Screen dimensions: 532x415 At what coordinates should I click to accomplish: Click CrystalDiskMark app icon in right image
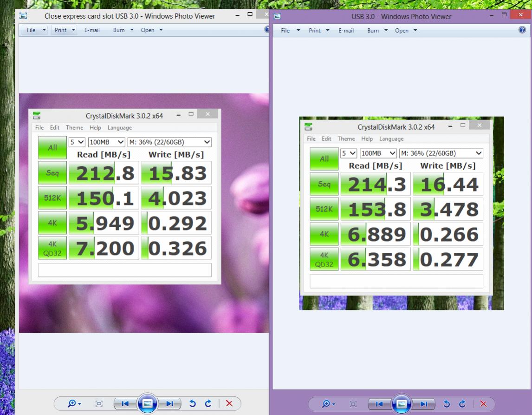(308, 127)
